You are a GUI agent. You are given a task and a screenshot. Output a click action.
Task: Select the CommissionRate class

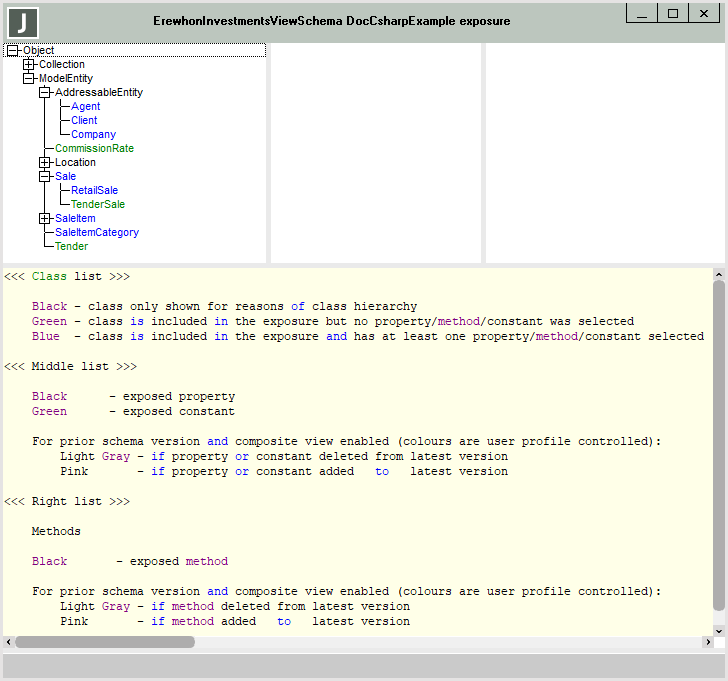click(x=94, y=149)
